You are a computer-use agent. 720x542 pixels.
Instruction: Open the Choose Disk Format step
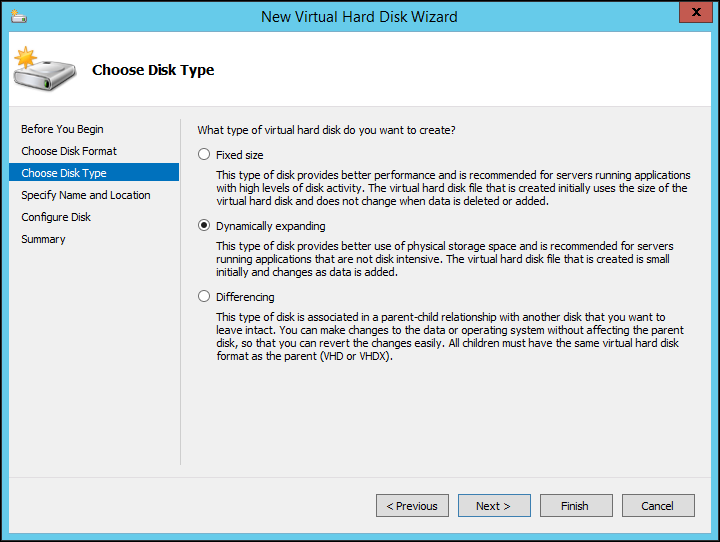[x=69, y=151]
